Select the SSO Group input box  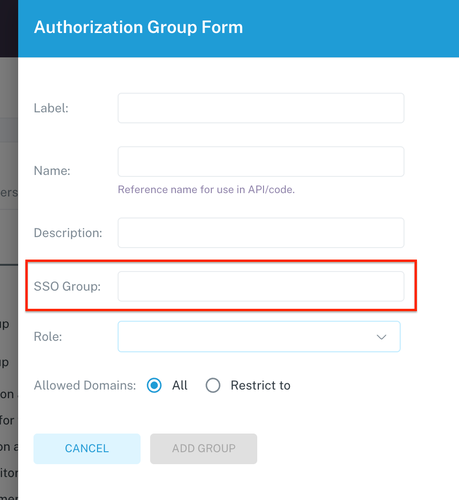click(x=261, y=286)
